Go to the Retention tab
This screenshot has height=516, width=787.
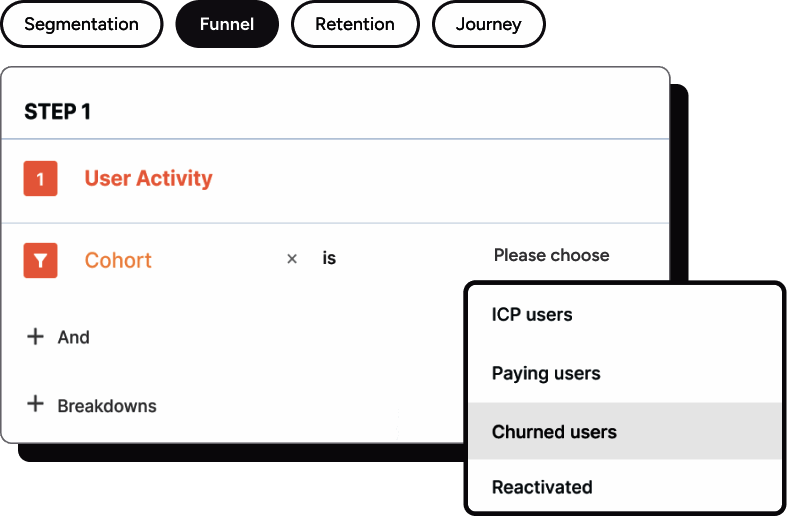pos(356,24)
